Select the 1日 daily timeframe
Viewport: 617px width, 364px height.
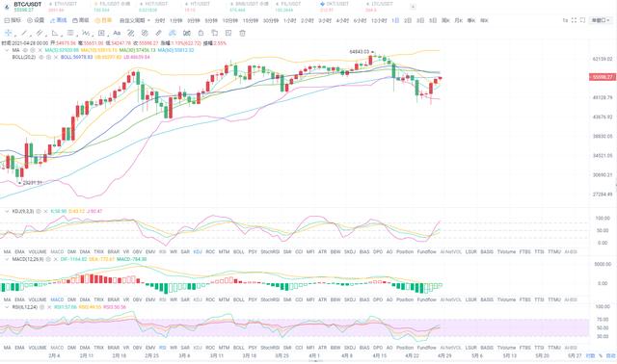coord(395,20)
